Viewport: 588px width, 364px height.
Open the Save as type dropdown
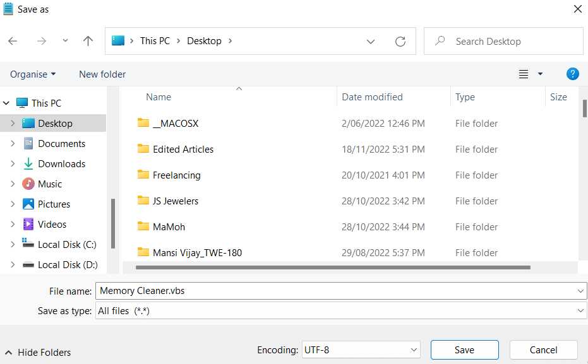click(x=581, y=311)
